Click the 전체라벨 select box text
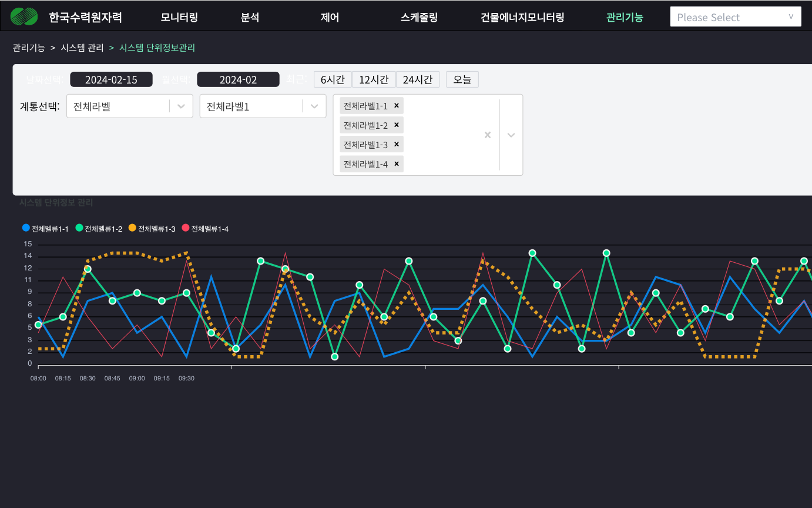 pos(92,106)
